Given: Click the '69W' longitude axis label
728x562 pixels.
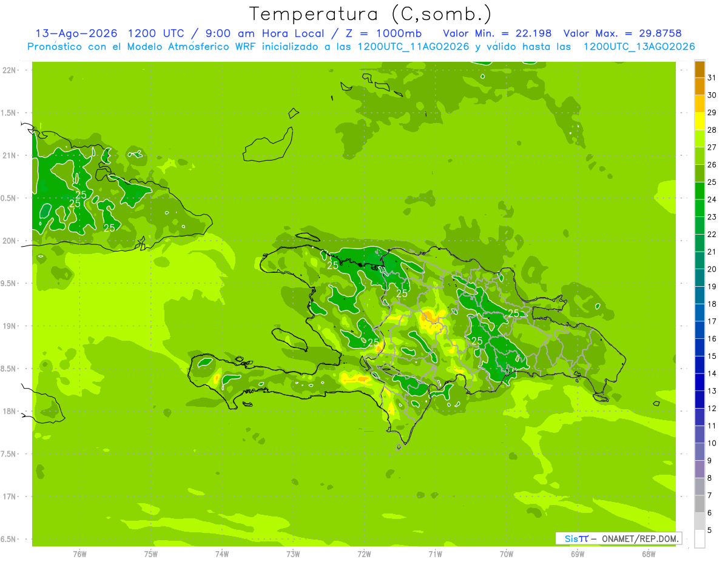Looking at the screenshot, I should click(x=578, y=554).
